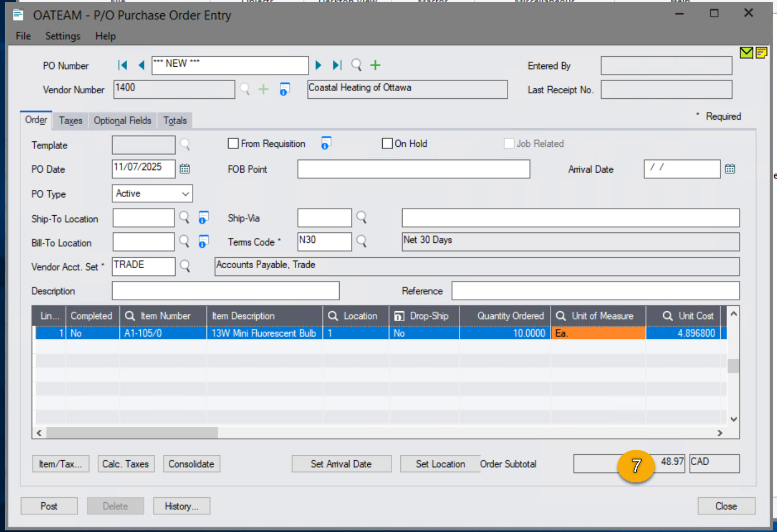Screen dimensions: 777x532
Task: Open Ship-To Location finder magnifier
Action: tap(184, 217)
